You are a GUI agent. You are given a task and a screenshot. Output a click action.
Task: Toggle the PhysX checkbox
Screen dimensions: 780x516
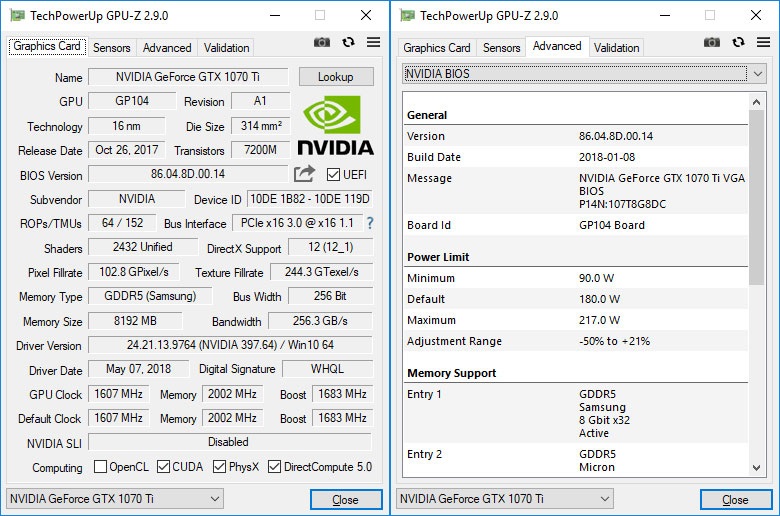tap(219, 467)
